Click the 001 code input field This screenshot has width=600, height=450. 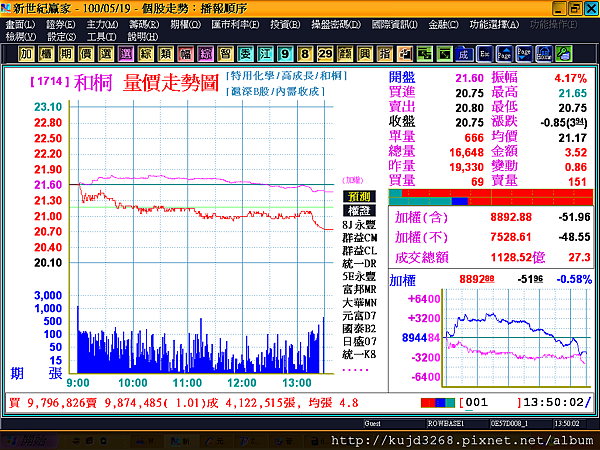point(491,403)
